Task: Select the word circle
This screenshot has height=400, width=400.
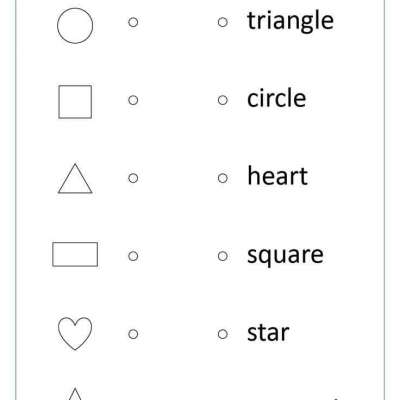Action: point(276,98)
